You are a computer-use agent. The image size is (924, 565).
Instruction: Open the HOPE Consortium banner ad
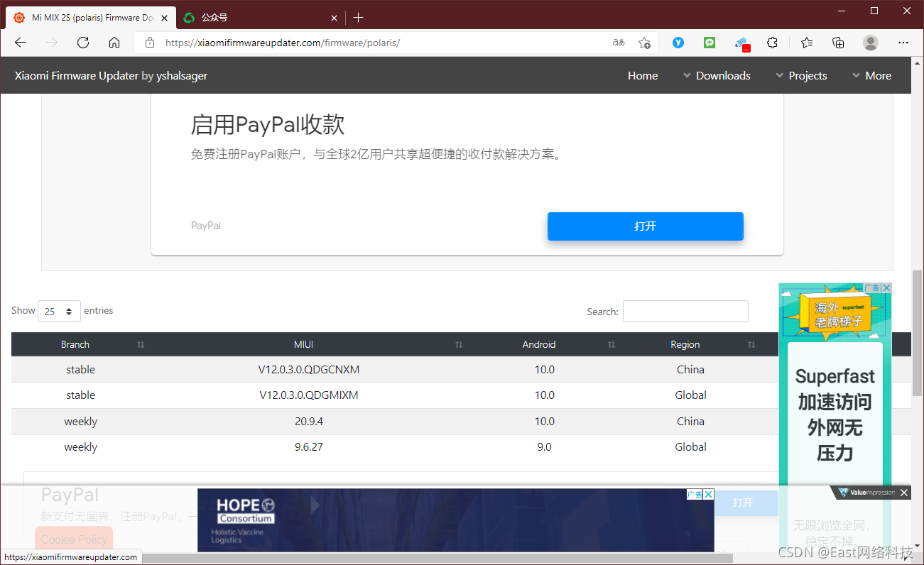[455, 520]
